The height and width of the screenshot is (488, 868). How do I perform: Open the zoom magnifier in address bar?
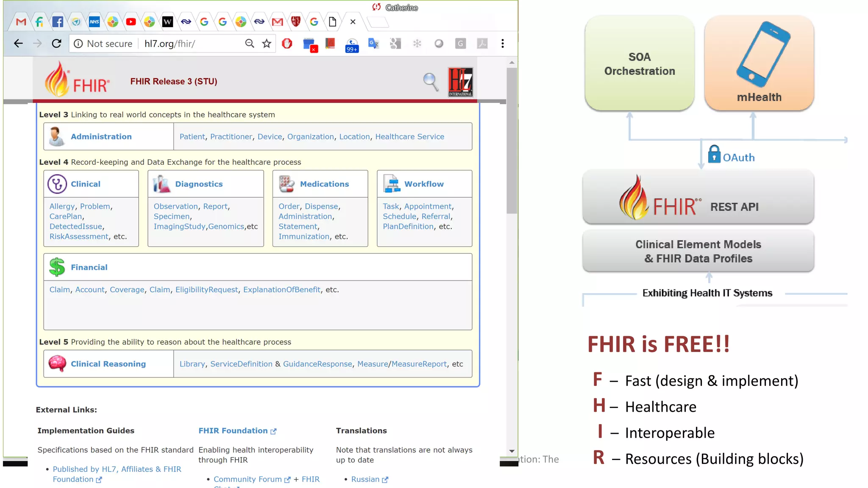(250, 43)
